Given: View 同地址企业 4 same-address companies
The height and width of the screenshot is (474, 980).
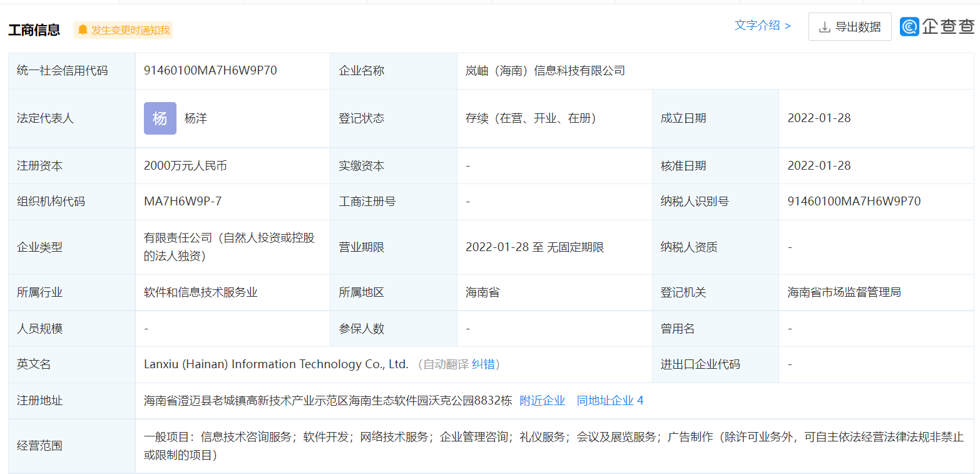Looking at the screenshot, I should tap(610, 400).
